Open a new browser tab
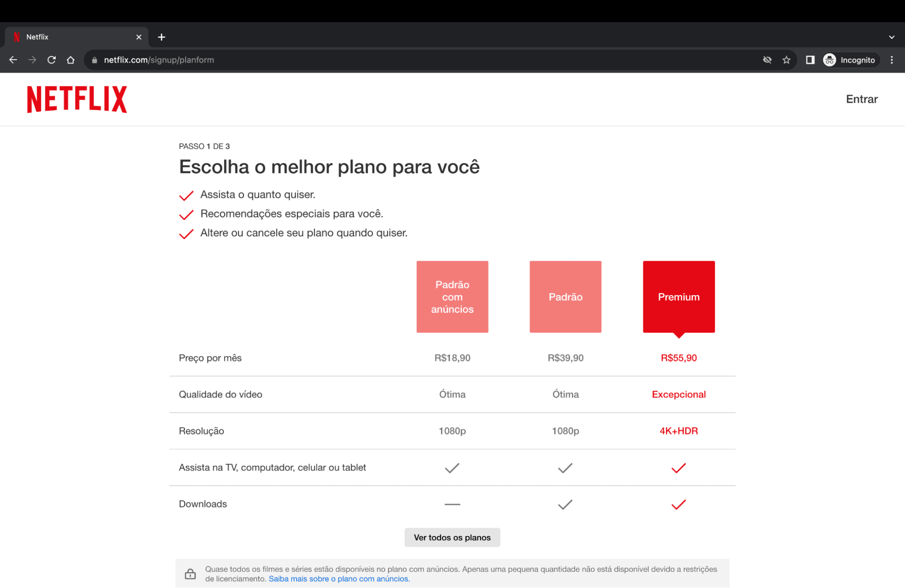905x588 pixels. [162, 37]
